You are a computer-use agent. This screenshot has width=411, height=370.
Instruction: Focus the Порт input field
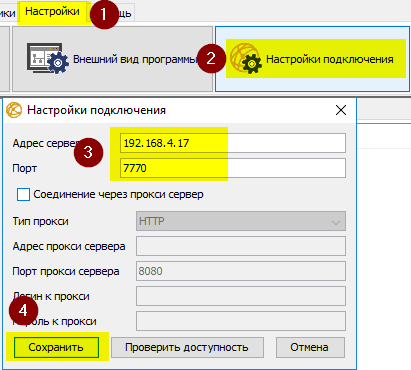233,168
